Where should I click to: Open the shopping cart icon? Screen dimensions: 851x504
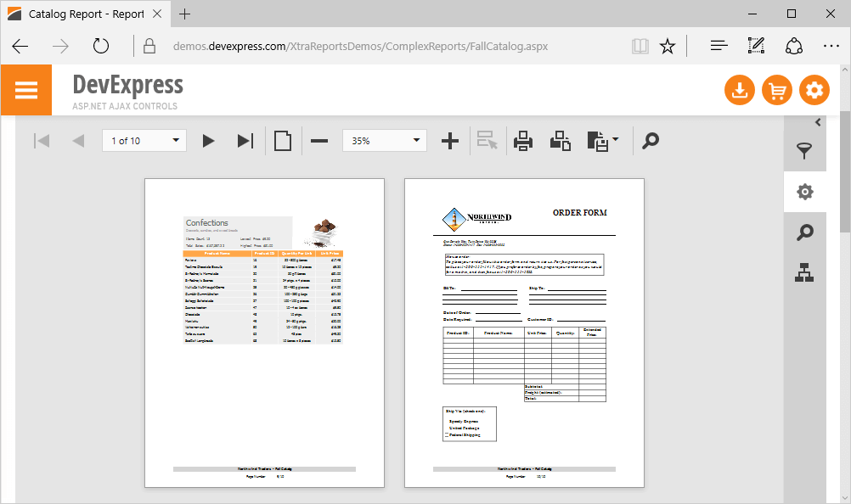click(776, 90)
